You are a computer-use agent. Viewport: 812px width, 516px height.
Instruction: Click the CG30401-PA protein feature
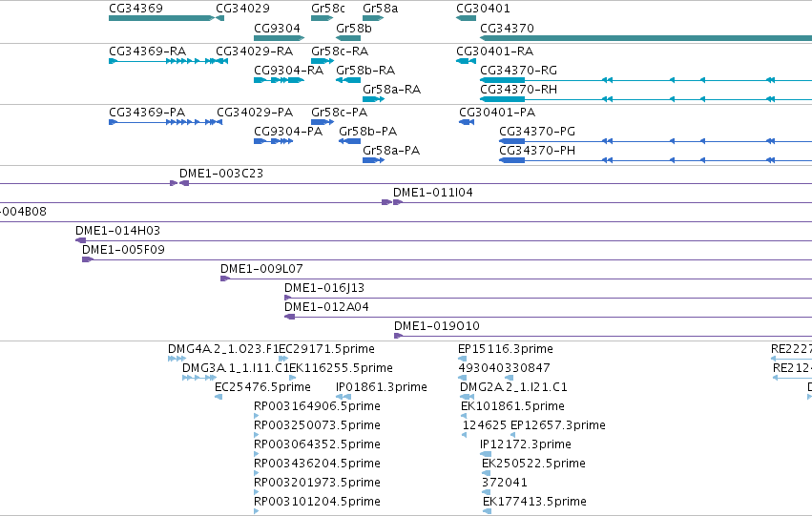click(x=467, y=122)
